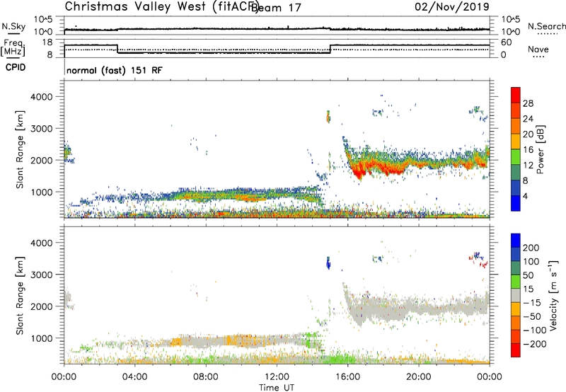
Task: Pick the bright blue top velocity colorbar swatch
Action: [516, 241]
